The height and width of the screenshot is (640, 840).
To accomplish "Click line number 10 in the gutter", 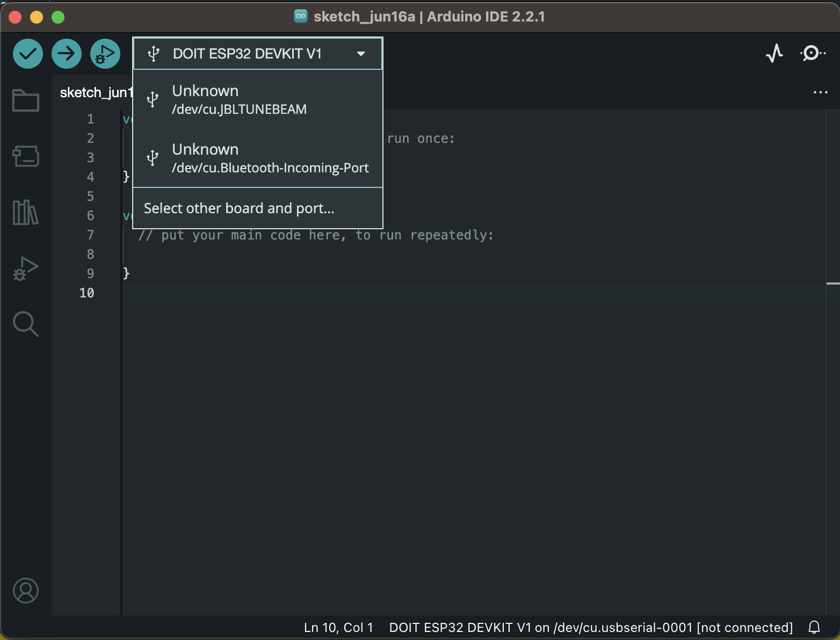I will (x=86, y=293).
